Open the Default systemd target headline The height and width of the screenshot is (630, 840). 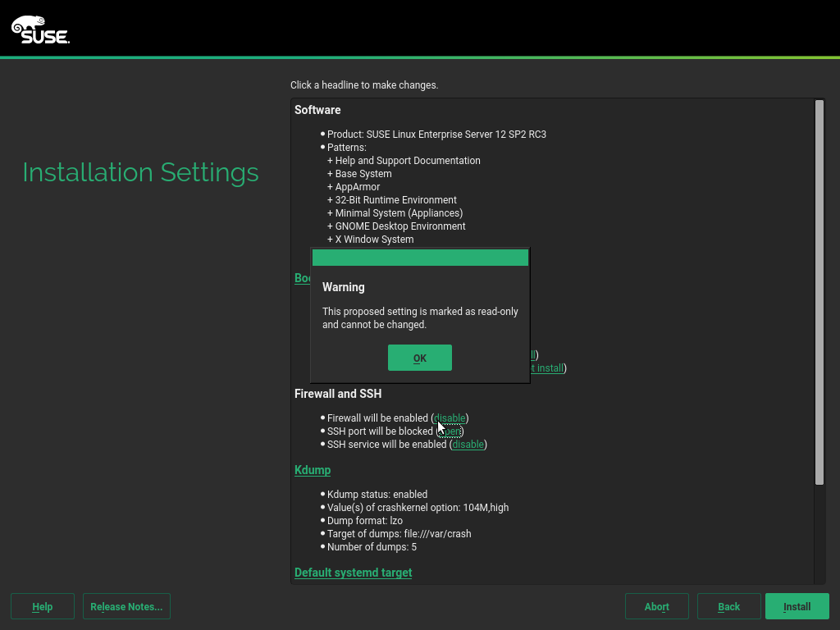(353, 573)
